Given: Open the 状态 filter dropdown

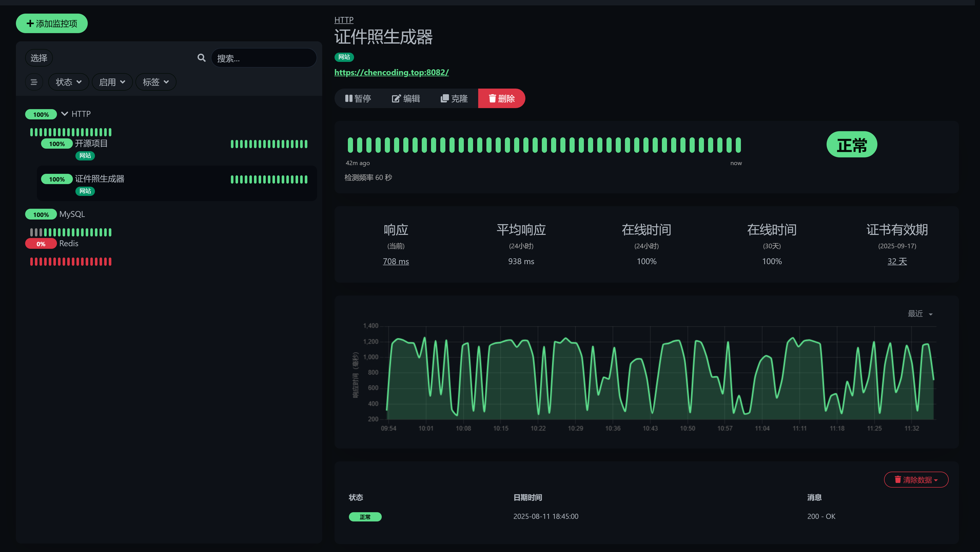Looking at the screenshot, I should pos(68,82).
